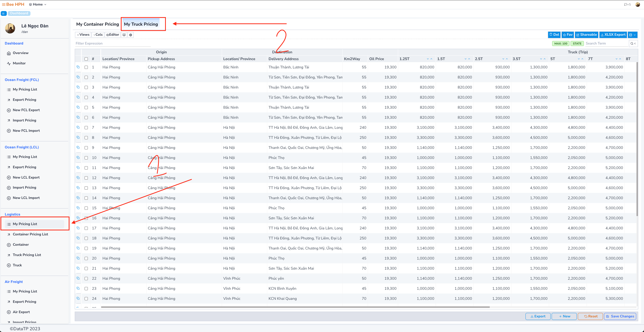644x332 pixels.
Task: Check the select-all header checkbox
Action: coord(86,59)
